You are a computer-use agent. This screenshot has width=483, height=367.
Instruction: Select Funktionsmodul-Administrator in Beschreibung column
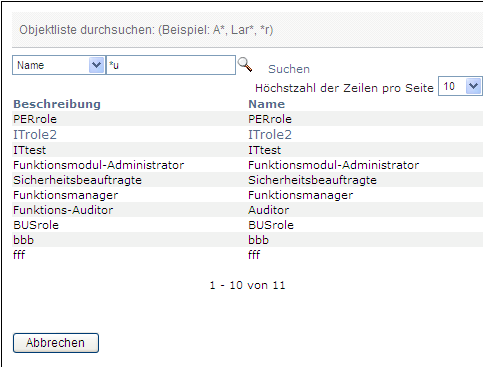click(99, 165)
